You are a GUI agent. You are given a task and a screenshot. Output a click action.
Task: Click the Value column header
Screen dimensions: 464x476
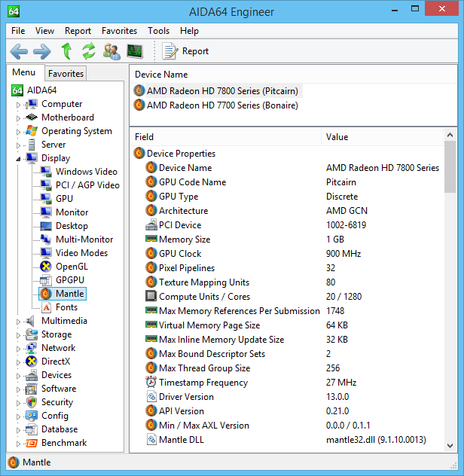(337, 137)
